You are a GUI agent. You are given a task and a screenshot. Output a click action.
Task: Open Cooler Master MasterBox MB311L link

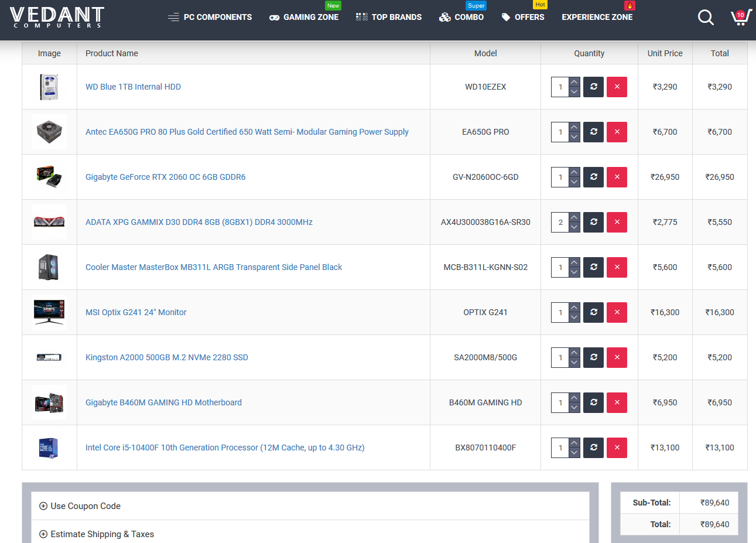point(214,267)
